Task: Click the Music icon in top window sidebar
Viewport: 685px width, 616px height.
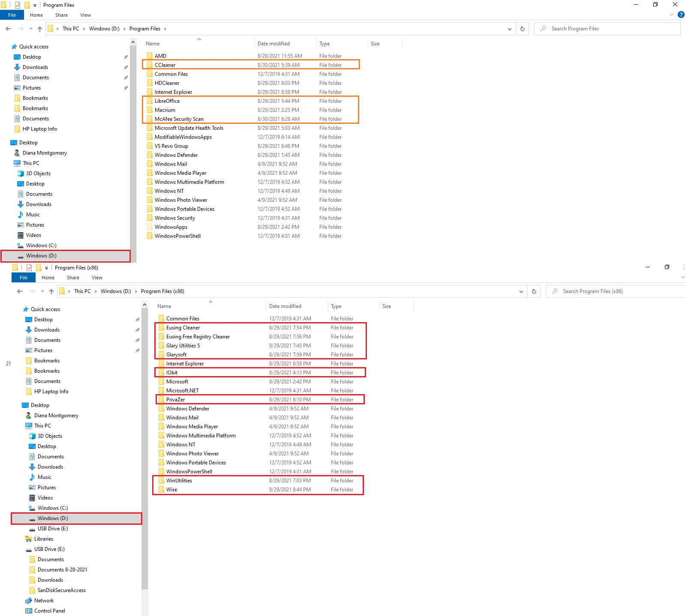Action: pyautogui.click(x=20, y=215)
